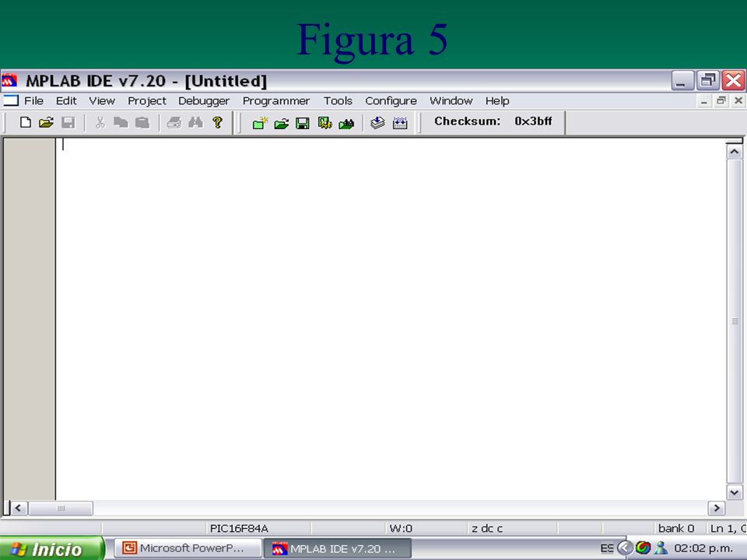Click the yellow Help question mark icon
The width and height of the screenshot is (747, 560).
217,123
